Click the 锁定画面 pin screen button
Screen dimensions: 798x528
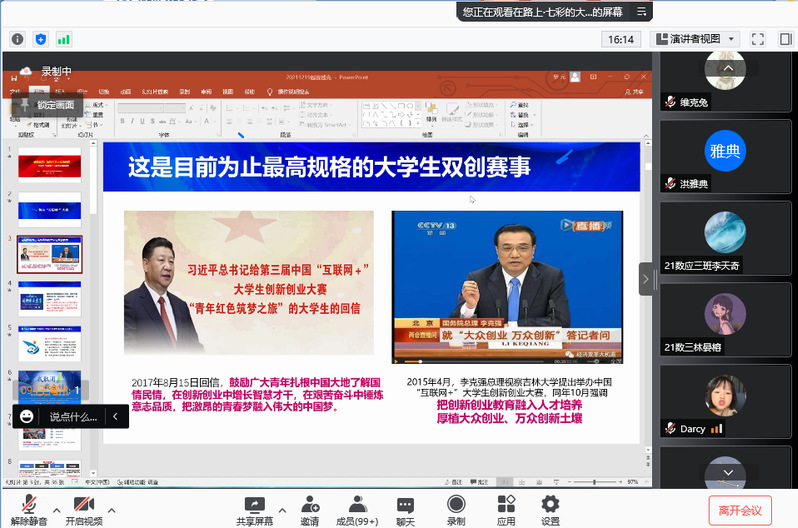[x=47, y=105]
